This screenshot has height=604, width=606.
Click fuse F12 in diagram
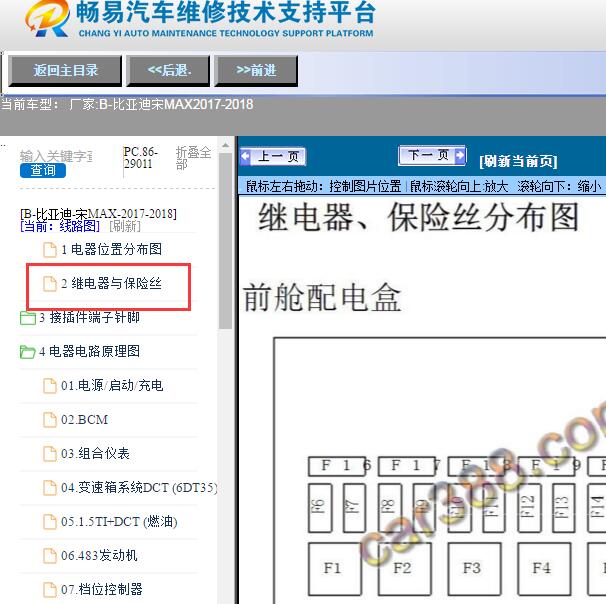tap(529, 508)
